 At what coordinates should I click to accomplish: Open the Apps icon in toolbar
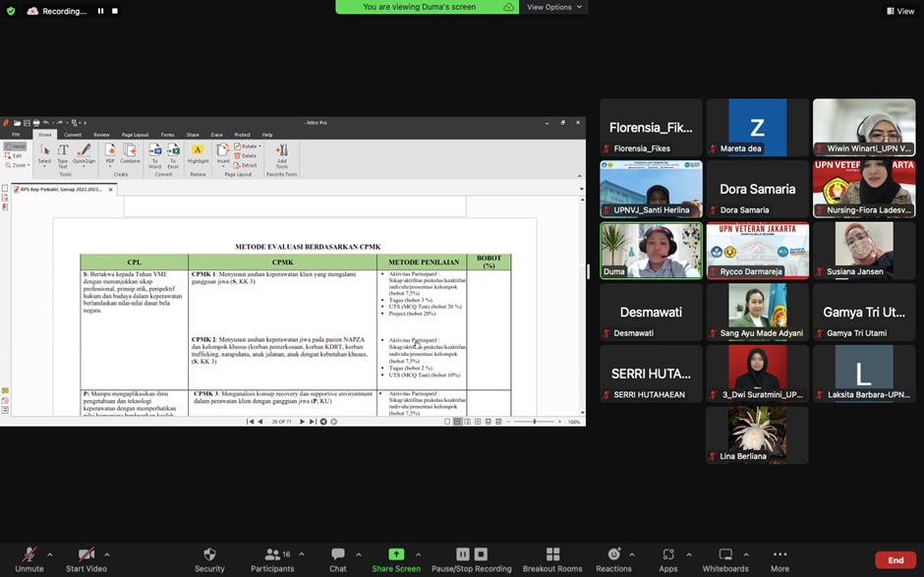[668, 555]
